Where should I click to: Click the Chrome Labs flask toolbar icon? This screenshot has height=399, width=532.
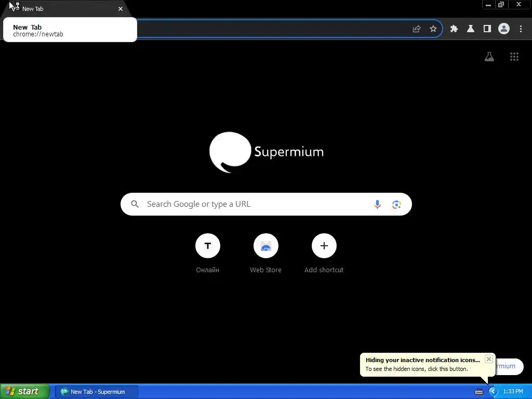click(471, 29)
